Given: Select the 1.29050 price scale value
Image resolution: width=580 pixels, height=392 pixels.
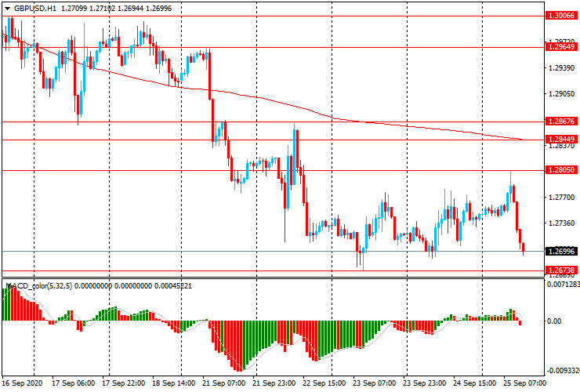Looking at the screenshot, I should (x=561, y=94).
